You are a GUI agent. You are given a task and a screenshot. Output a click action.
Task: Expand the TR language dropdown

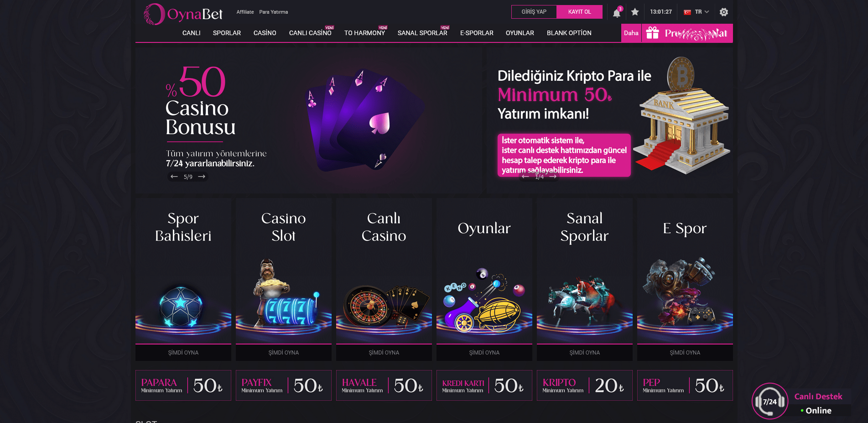[696, 12]
